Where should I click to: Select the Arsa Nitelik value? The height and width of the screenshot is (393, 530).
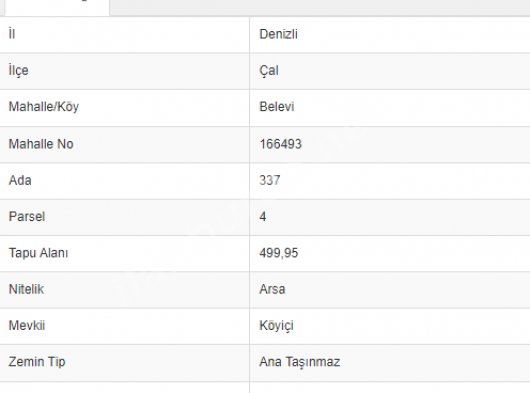point(272,289)
